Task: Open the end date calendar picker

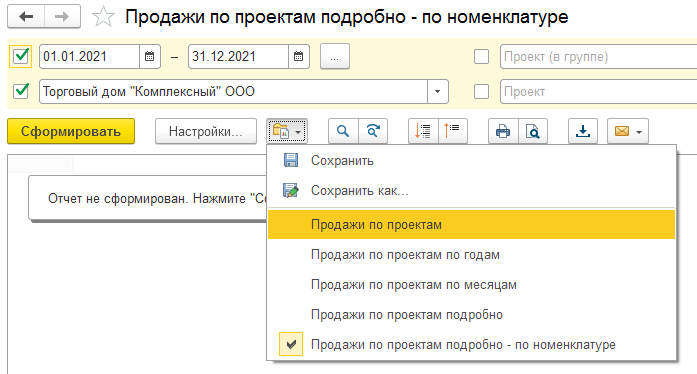Action: pos(299,56)
